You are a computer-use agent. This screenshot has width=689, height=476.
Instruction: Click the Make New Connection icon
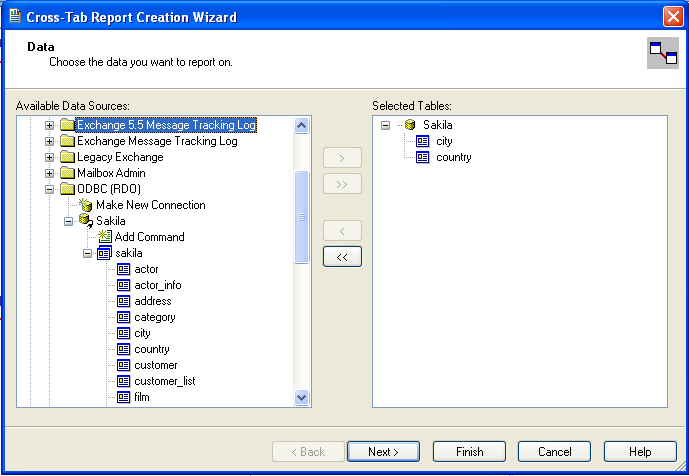[86, 205]
